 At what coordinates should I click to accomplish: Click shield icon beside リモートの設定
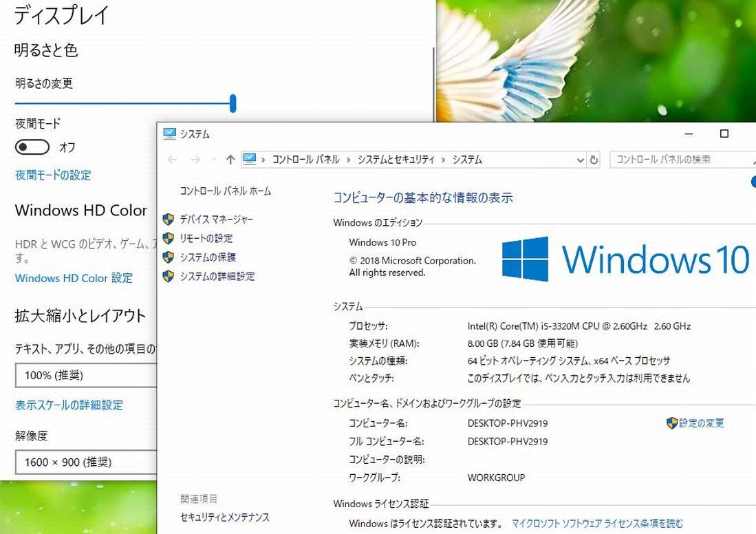169,238
